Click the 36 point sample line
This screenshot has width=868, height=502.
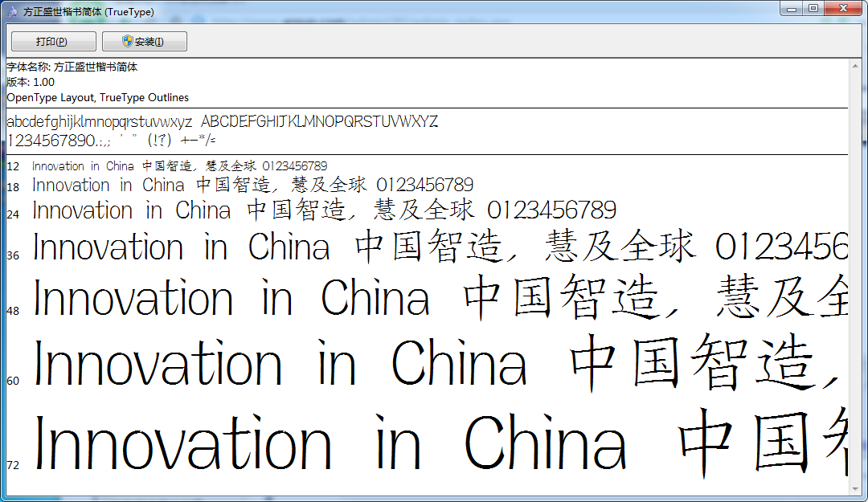440,247
